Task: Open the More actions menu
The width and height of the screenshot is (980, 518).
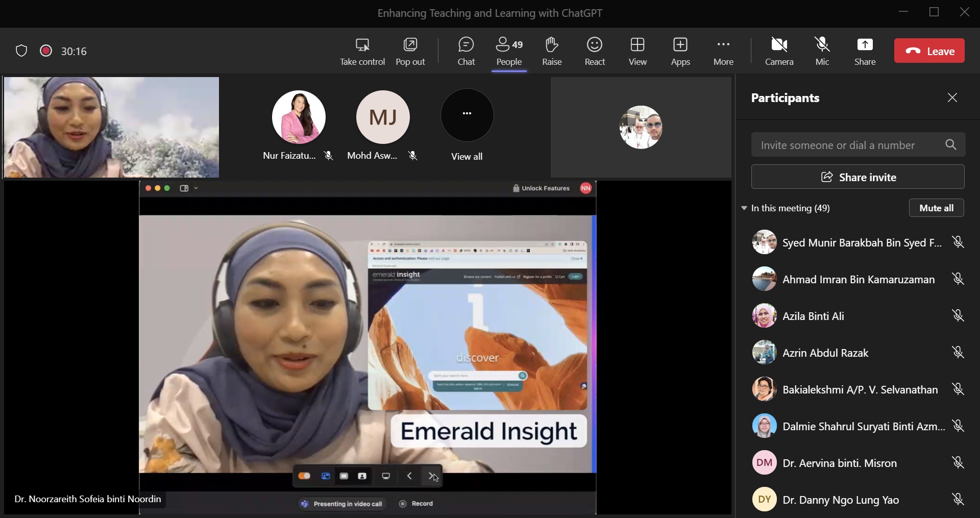Action: pyautogui.click(x=723, y=51)
